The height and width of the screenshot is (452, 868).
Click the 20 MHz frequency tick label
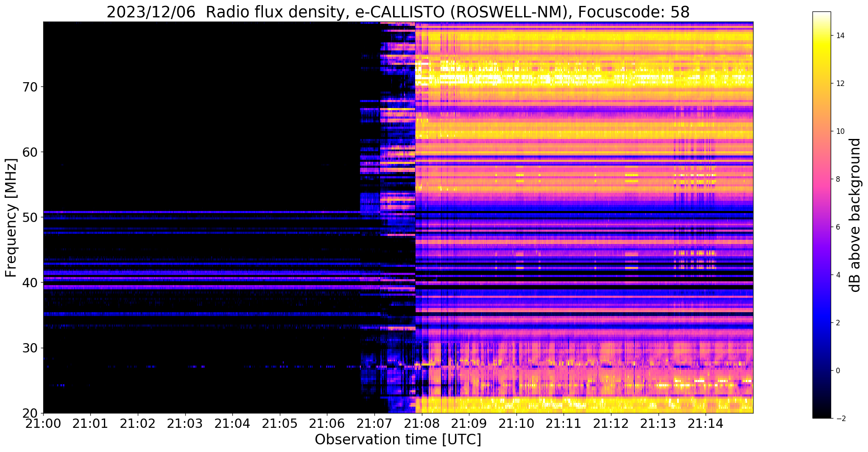point(30,413)
